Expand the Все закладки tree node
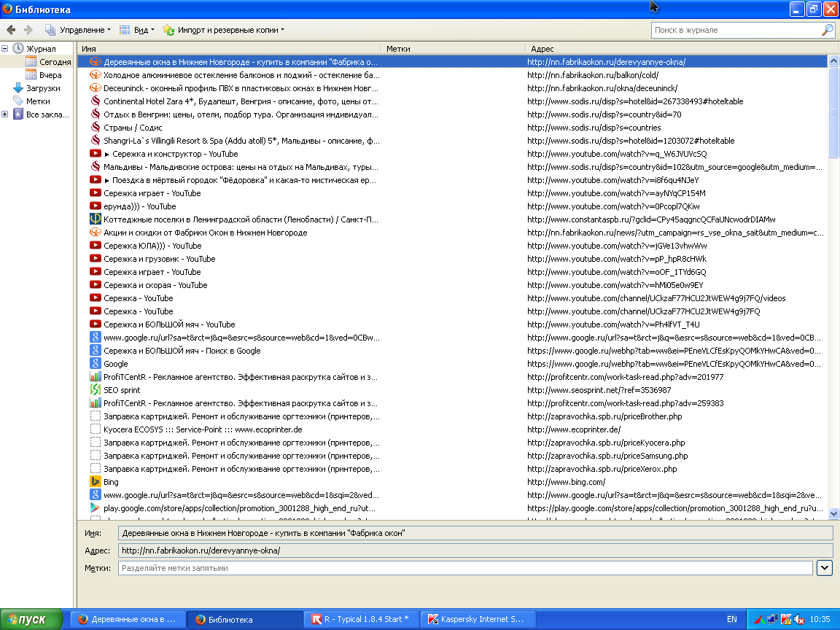Viewport: 840px width, 630px height. pos(5,114)
